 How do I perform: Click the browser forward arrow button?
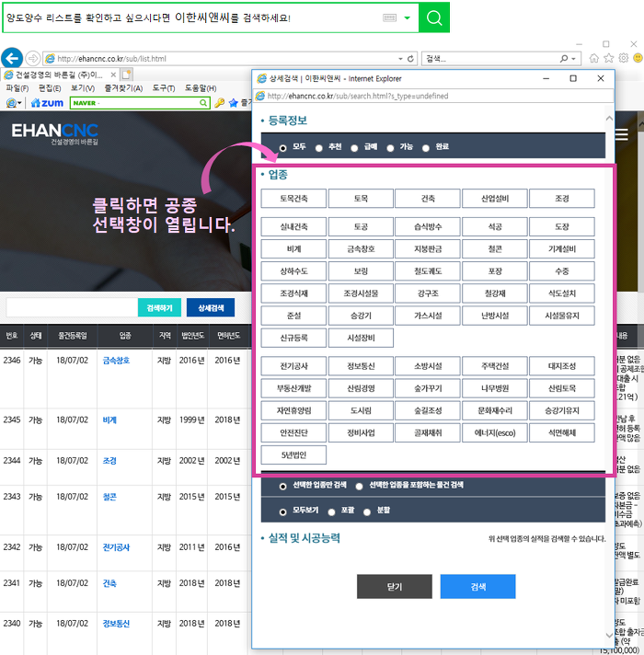(x=33, y=59)
